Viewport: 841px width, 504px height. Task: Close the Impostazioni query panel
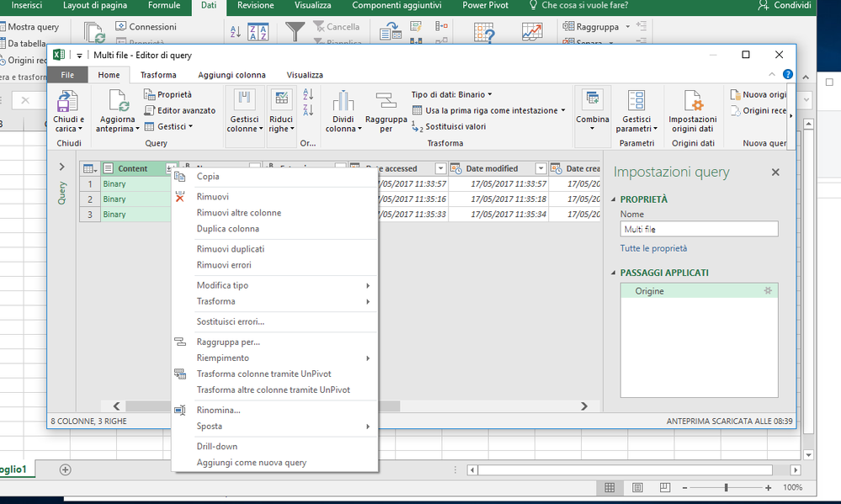[x=775, y=172]
